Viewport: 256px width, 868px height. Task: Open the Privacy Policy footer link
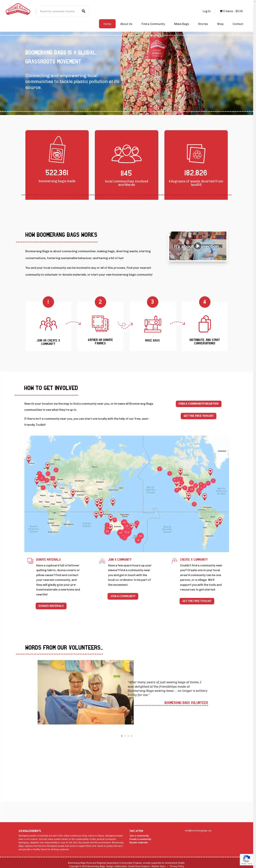click(x=177, y=866)
